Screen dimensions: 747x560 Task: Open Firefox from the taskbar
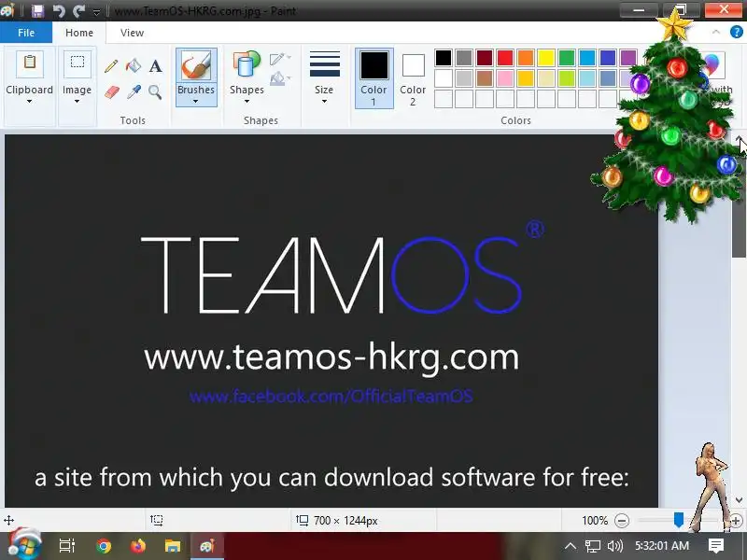click(138, 546)
